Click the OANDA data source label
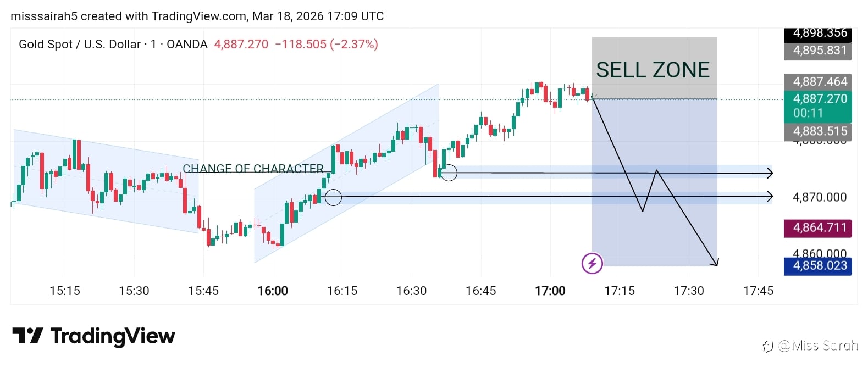Screen dimensions: 868x367 point(187,45)
